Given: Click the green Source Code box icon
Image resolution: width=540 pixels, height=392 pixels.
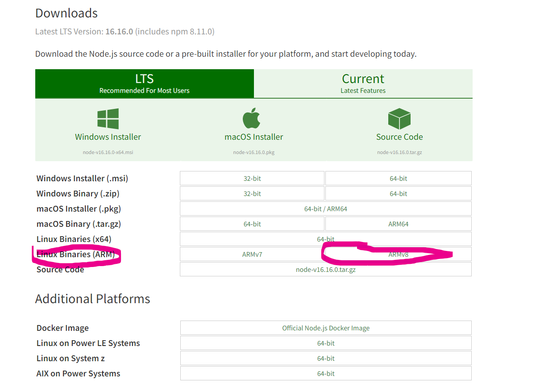Looking at the screenshot, I should [399, 119].
